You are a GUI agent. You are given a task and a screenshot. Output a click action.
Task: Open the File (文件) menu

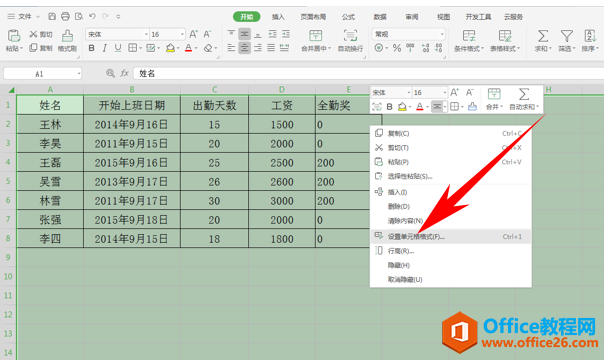click(25, 17)
